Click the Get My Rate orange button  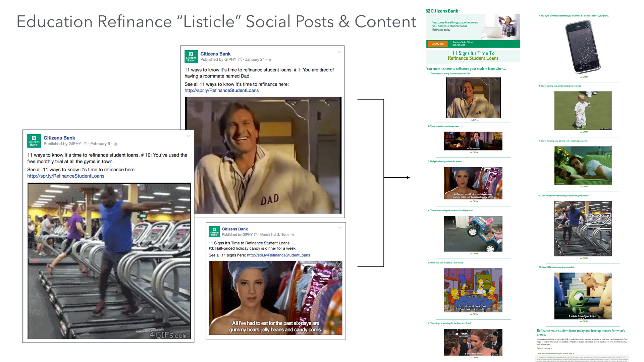click(438, 44)
